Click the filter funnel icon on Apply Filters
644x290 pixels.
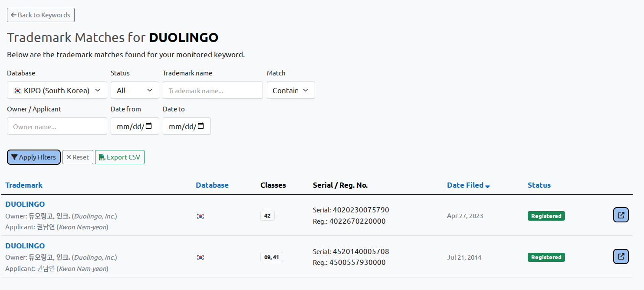(x=15, y=157)
